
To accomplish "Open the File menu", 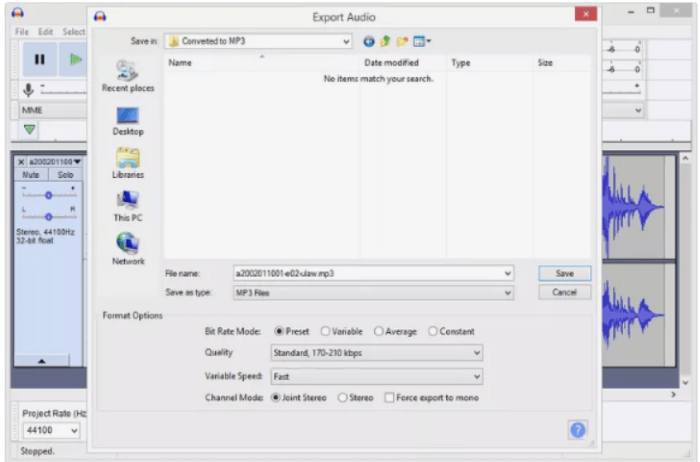I will click(x=22, y=32).
